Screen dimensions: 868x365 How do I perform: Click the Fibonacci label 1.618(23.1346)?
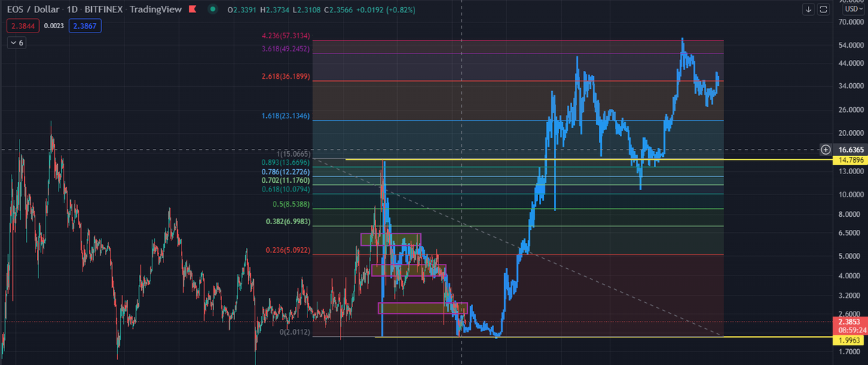pos(286,116)
